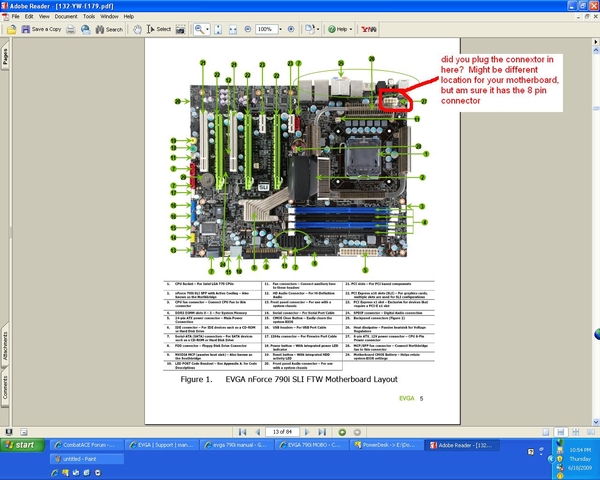
Task: Open the Edit menu
Action: (29, 16)
